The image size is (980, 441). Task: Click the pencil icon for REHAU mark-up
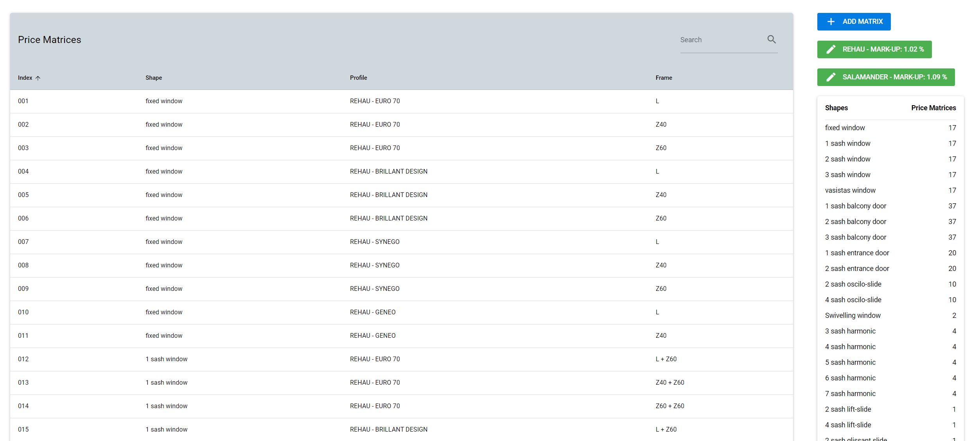(x=831, y=49)
